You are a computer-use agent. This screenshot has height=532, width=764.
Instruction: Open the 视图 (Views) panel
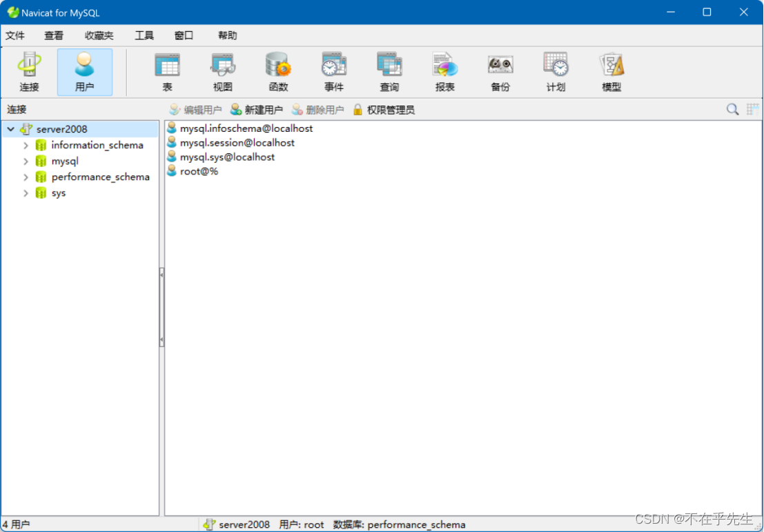[x=223, y=71]
